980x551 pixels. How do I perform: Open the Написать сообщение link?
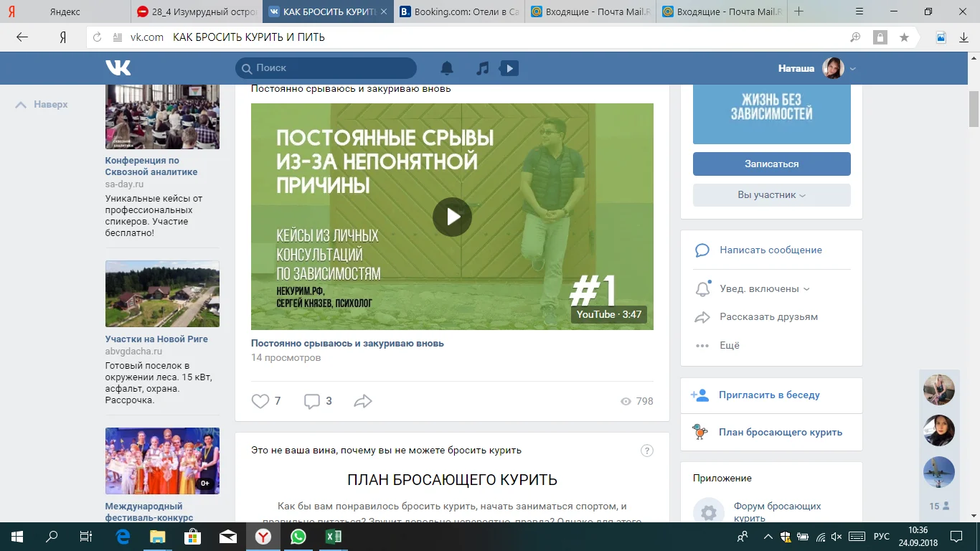pos(771,250)
